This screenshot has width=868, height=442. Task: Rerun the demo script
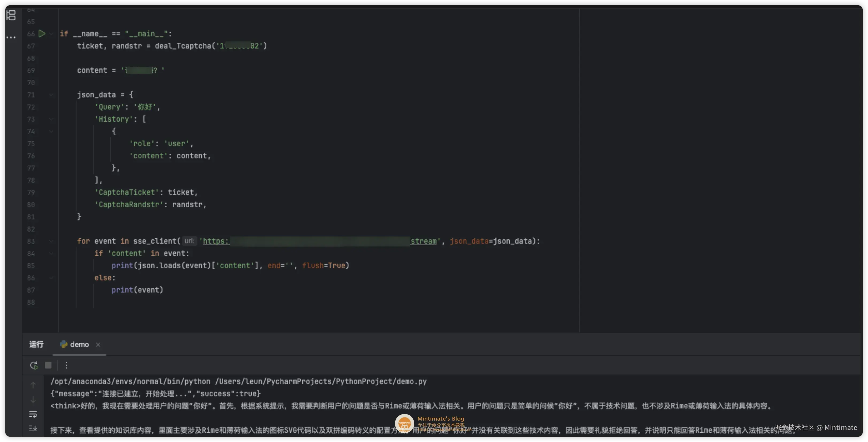coord(34,365)
